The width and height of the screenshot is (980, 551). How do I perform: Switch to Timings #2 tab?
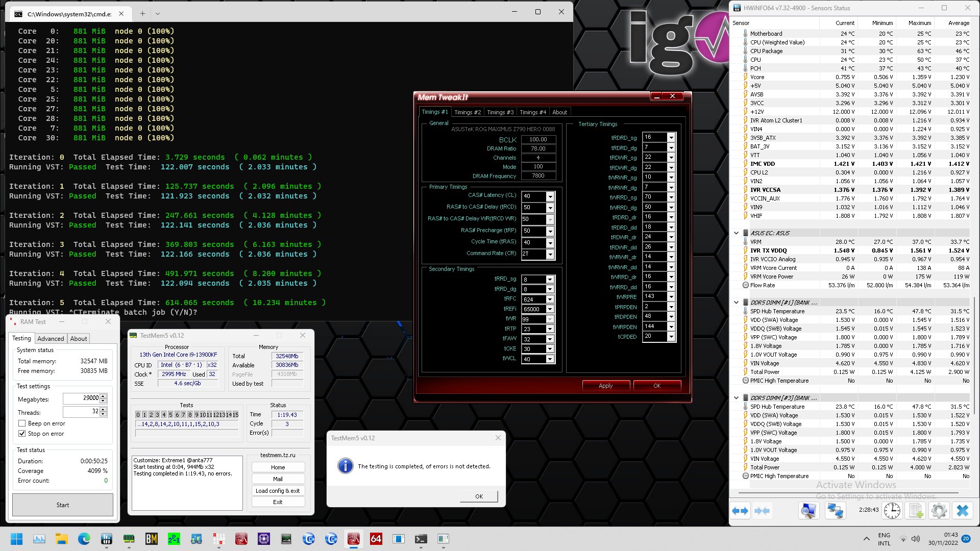[467, 112]
